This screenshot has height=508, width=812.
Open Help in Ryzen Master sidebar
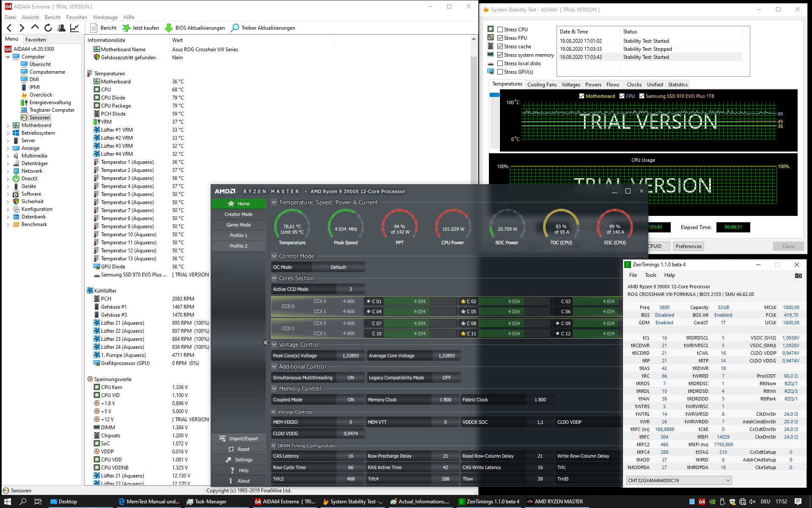[239, 470]
